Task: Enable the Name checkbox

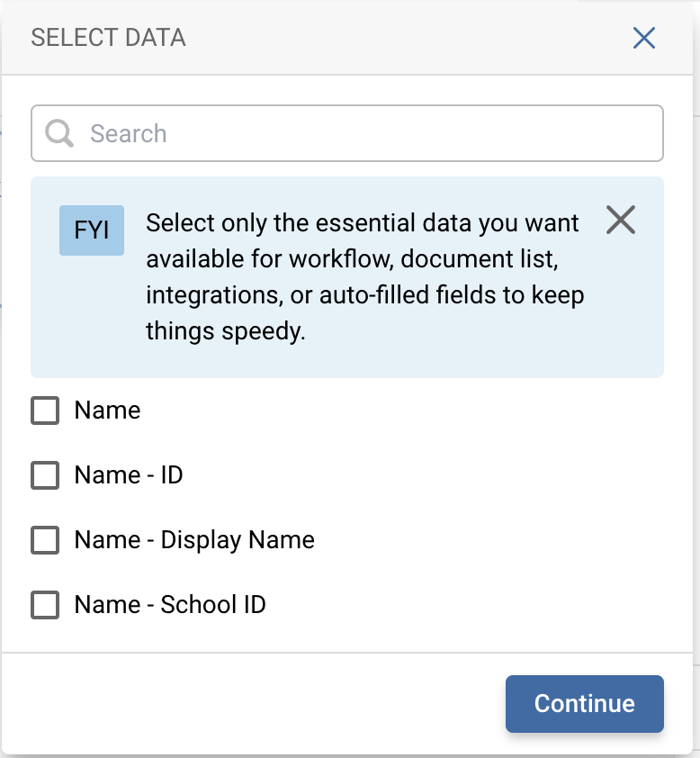Action: 45,411
